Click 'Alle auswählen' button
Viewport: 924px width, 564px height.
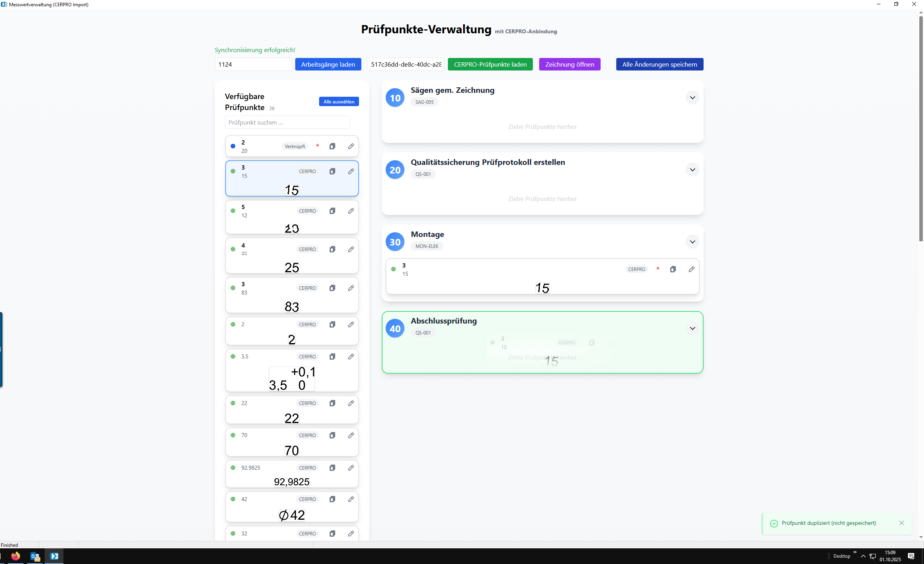[x=339, y=101]
